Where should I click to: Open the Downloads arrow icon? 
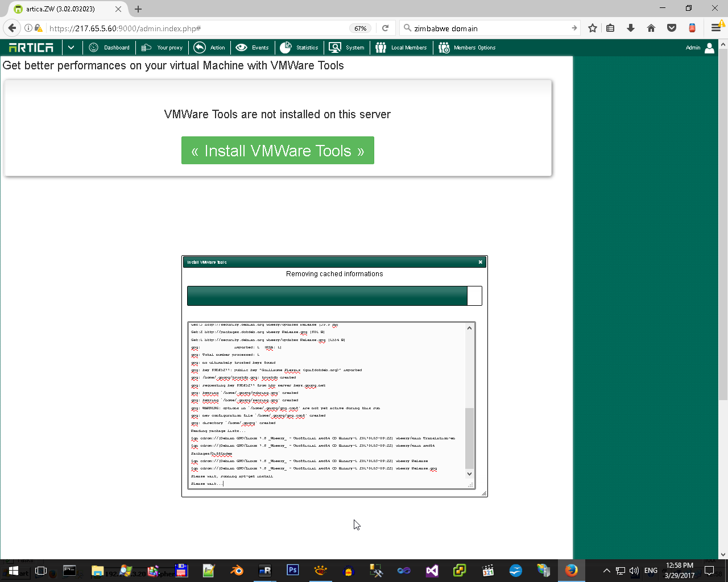pyautogui.click(x=631, y=28)
